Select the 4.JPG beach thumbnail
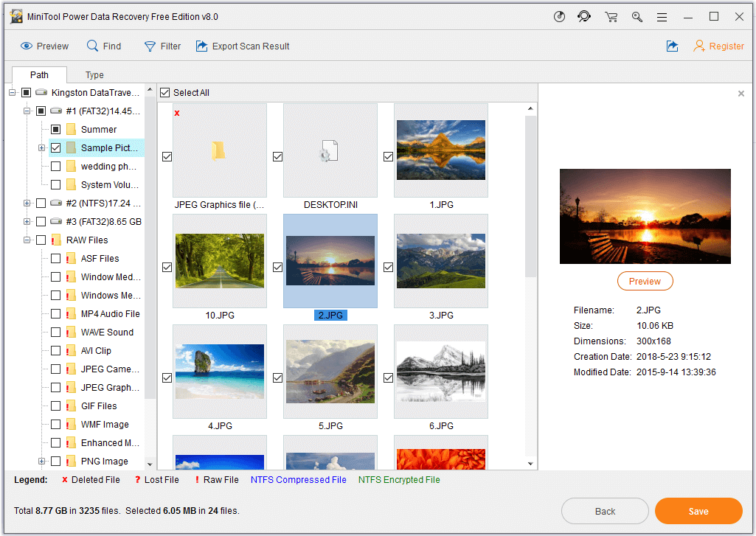 coord(219,372)
